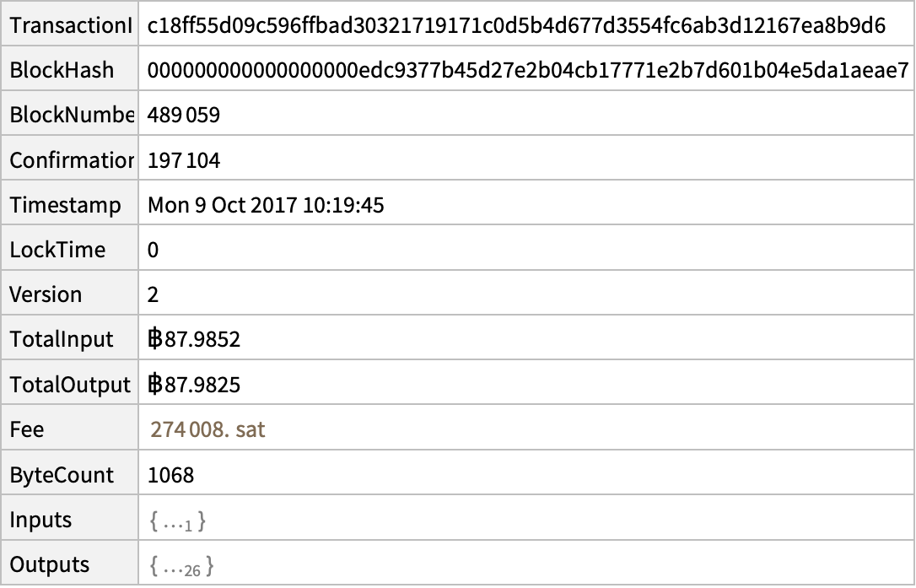The image size is (916, 588).
Task: Click the Fee value 274008 sat
Action: click(208, 429)
